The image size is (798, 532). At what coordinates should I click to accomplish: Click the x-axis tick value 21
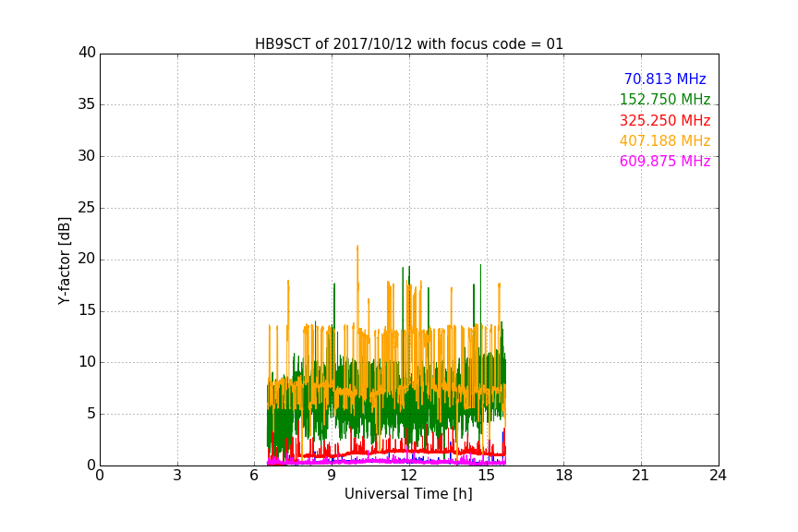coord(641,476)
